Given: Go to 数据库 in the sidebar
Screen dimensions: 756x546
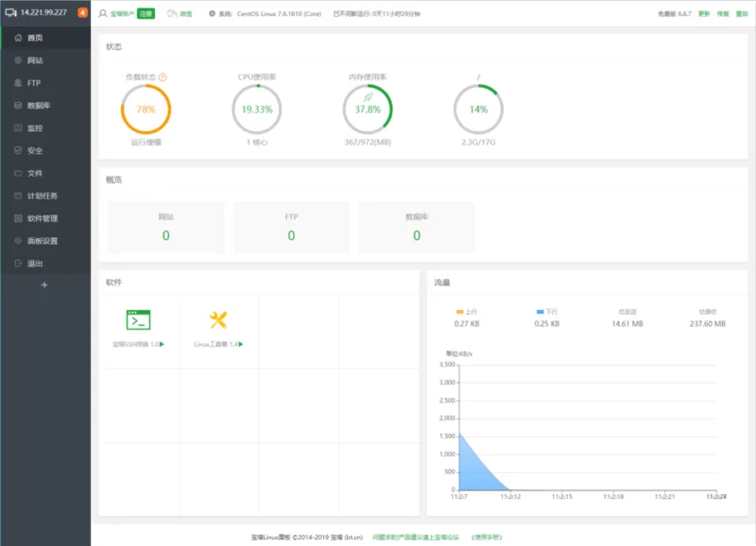Looking at the screenshot, I should click(x=39, y=106).
